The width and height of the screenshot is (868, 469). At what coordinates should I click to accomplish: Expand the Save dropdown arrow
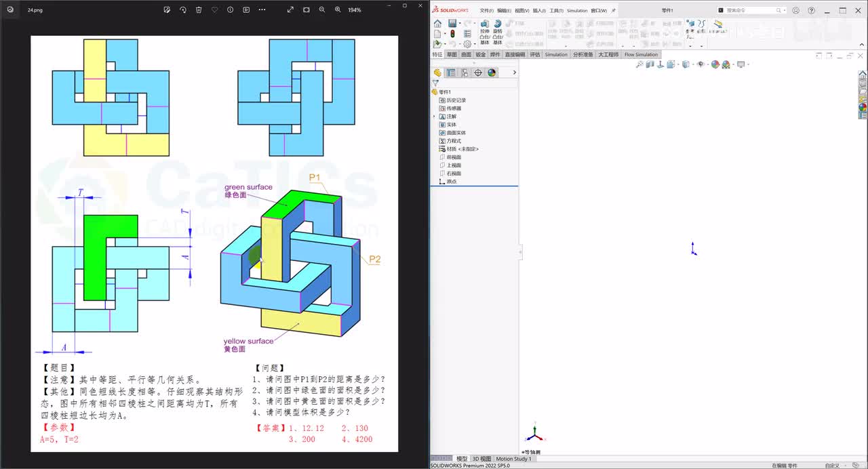tap(459, 24)
